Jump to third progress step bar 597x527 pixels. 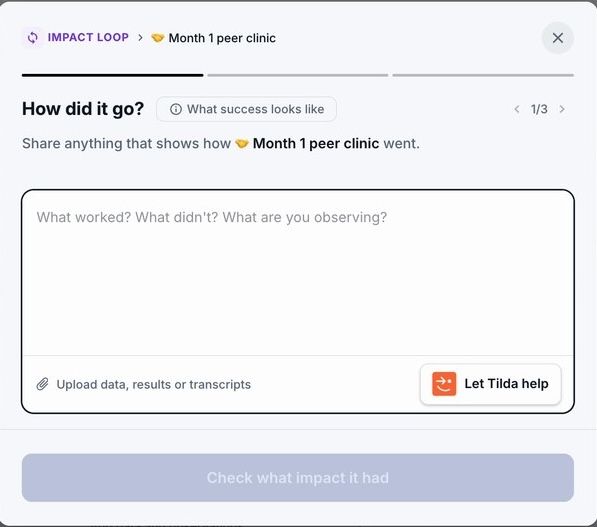483,75
